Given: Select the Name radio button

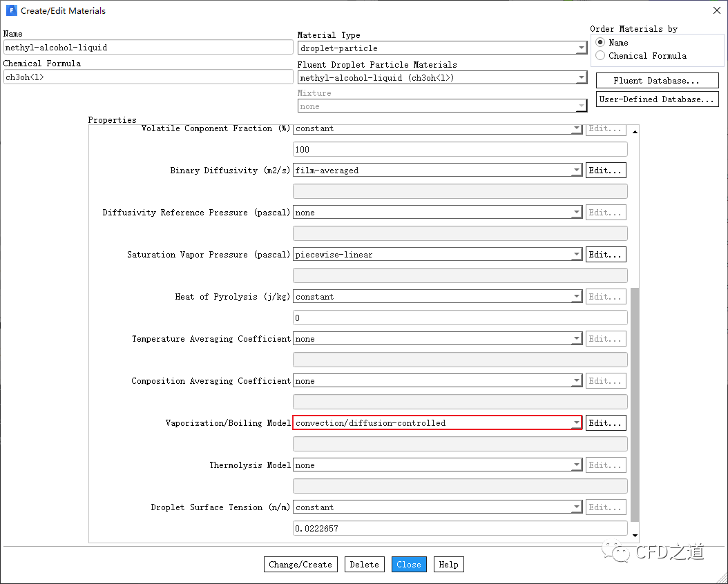Looking at the screenshot, I should (x=600, y=42).
